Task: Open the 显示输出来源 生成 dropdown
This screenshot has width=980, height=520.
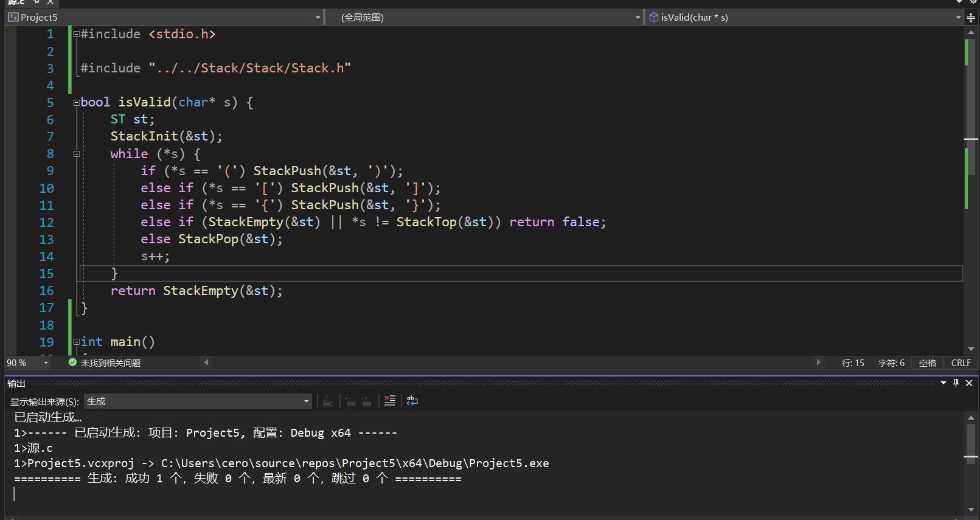Action: tap(198, 401)
